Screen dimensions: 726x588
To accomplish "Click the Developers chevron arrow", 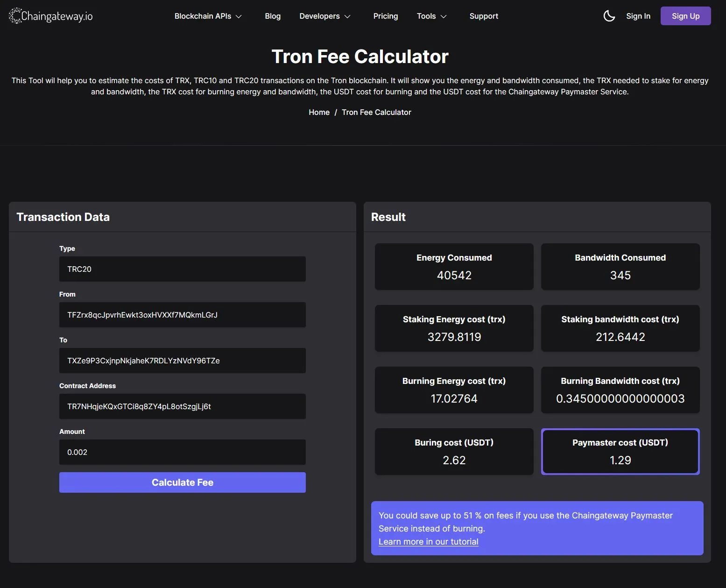I will 347,16.
